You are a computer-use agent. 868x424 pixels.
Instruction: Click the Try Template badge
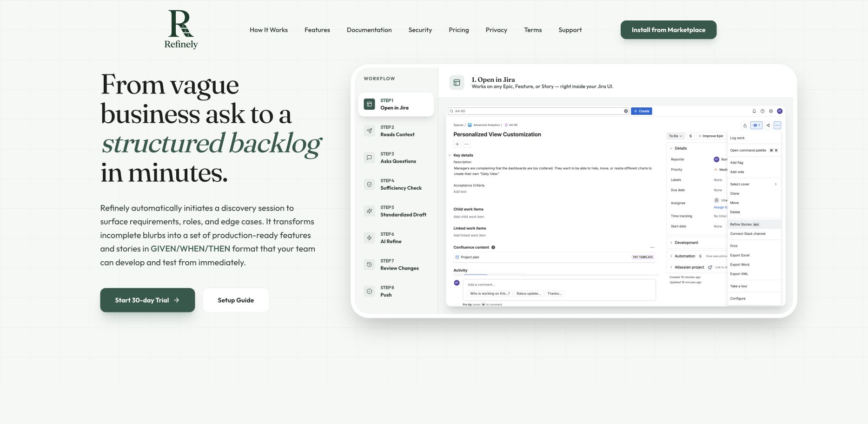click(x=643, y=257)
